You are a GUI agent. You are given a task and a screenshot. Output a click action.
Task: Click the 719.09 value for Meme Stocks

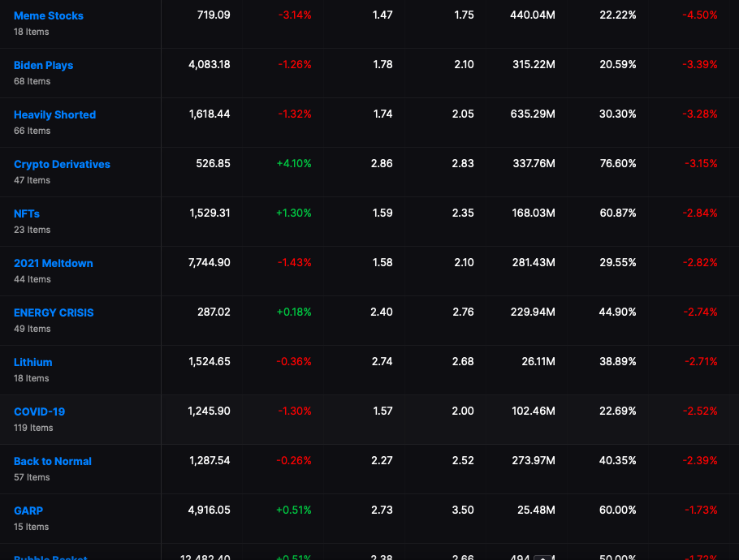click(x=214, y=15)
